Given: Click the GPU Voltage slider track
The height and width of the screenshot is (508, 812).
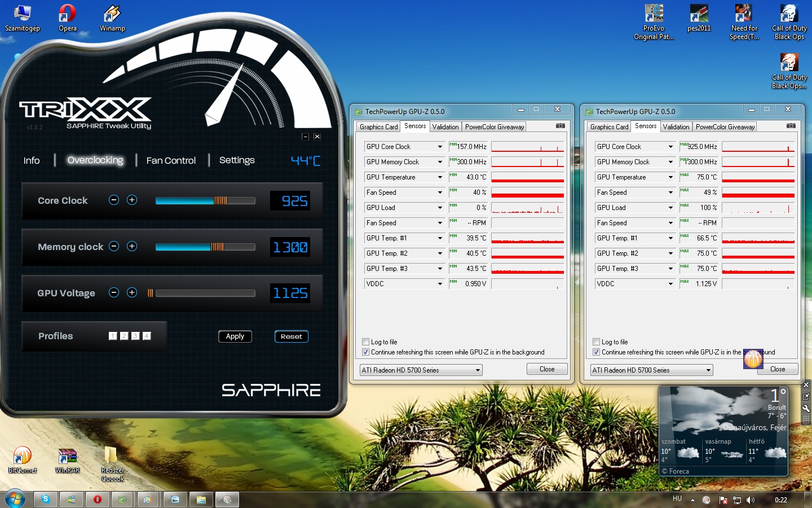Looking at the screenshot, I should click(205, 293).
